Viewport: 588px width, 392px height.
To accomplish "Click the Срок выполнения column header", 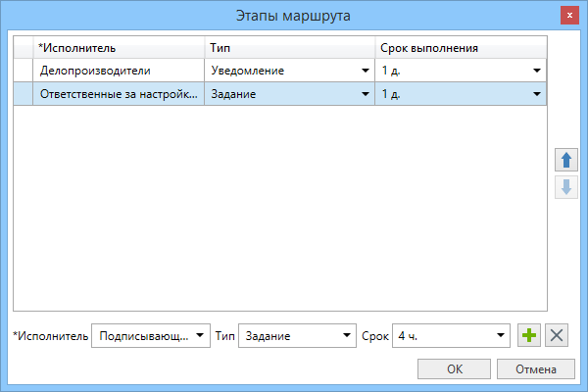I will click(461, 48).
